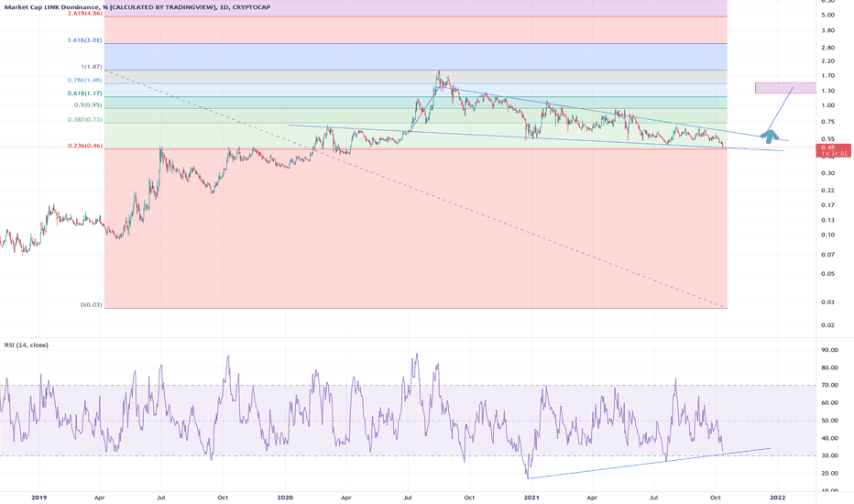Click the 2022 year label on time axis
854x504 pixels.
pos(778,498)
